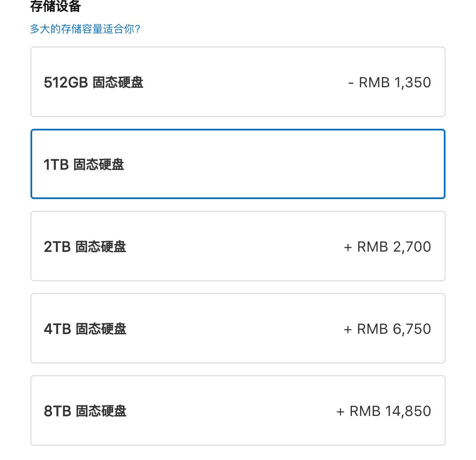Click the 512GB 固态硬盘 label text
The width and height of the screenshot is (476, 460).
pyautogui.click(x=94, y=83)
